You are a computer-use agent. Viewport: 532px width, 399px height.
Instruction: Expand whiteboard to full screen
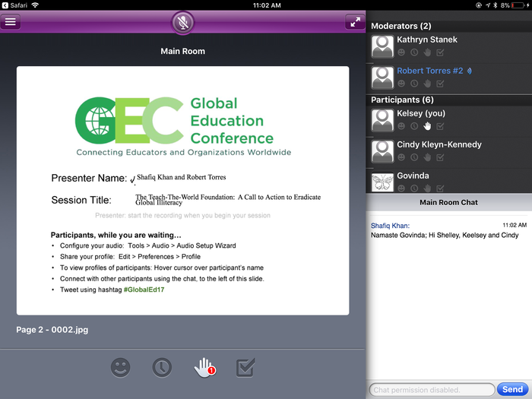(354, 22)
